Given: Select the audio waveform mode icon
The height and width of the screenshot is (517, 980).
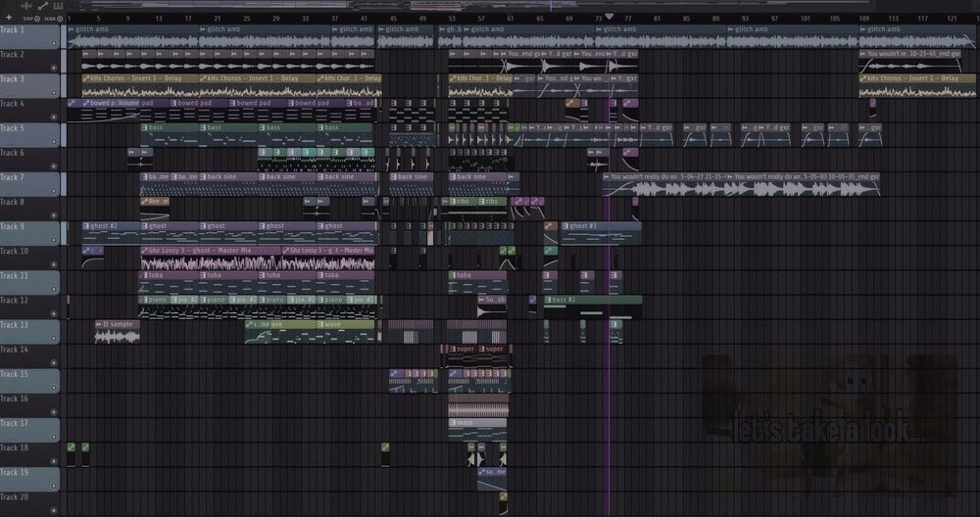Looking at the screenshot, I should 26,6.
